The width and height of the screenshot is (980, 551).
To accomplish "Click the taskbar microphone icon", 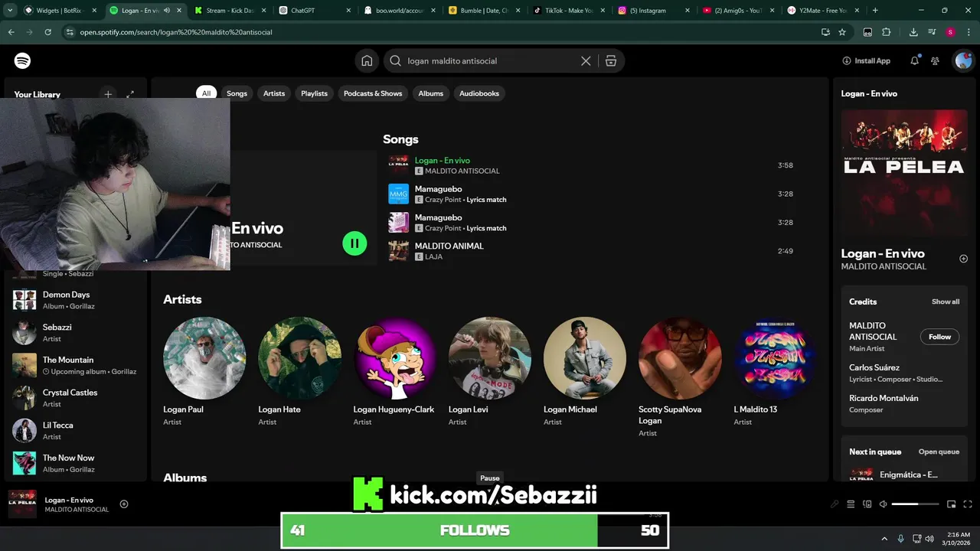I will click(900, 539).
